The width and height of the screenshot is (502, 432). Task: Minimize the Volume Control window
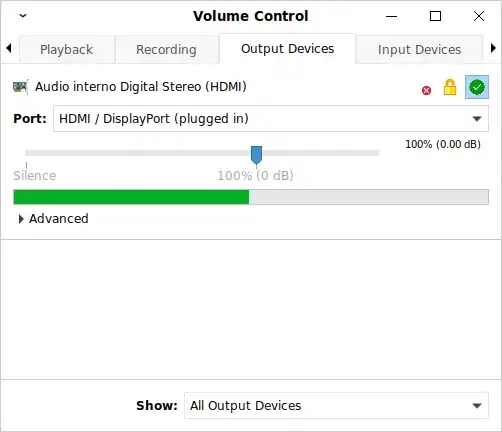point(391,16)
